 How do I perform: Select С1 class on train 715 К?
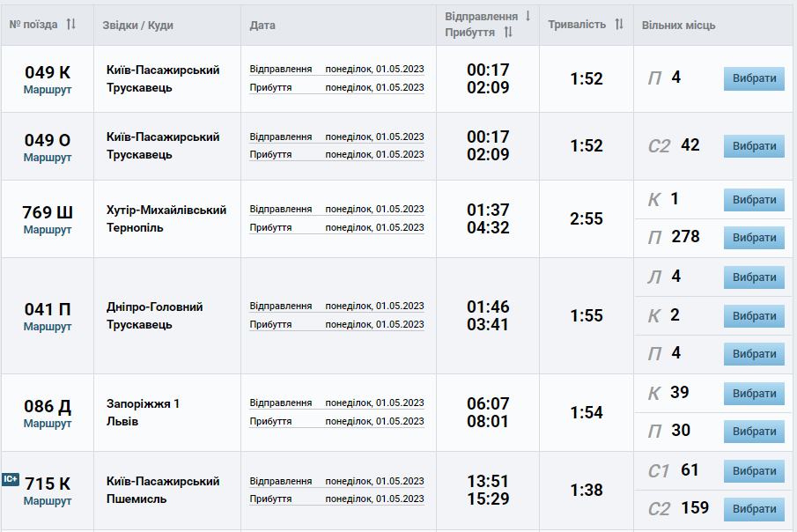[x=754, y=471]
